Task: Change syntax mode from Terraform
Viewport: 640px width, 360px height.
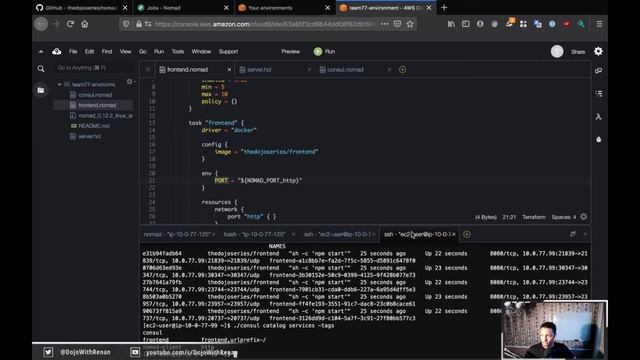Action: [x=534, y=217]
